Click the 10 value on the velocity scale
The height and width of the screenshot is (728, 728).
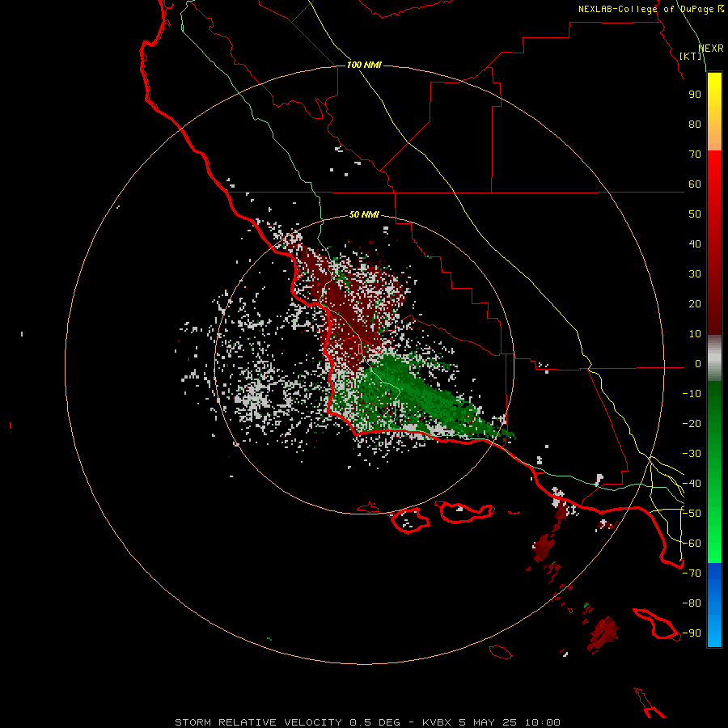point(695,334)
